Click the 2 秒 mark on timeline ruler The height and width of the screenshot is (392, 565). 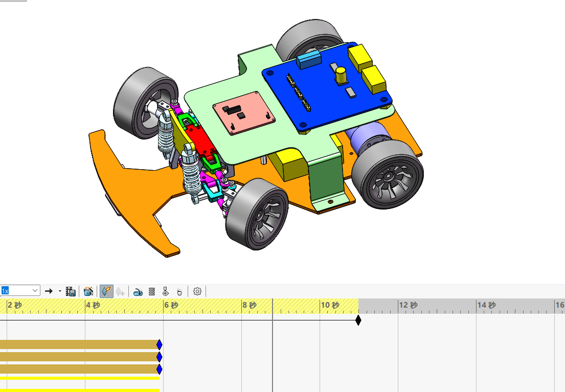(15, 305)
